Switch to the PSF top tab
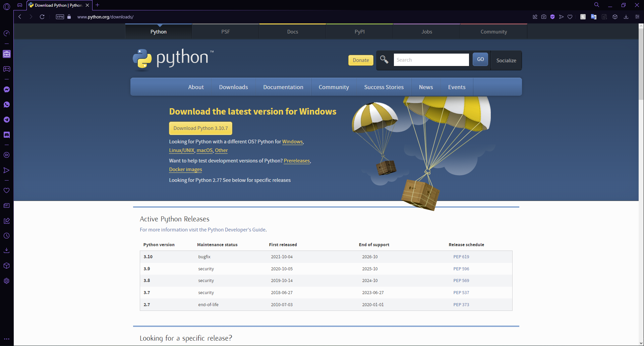The image size is (644, 346). [226, 31]
